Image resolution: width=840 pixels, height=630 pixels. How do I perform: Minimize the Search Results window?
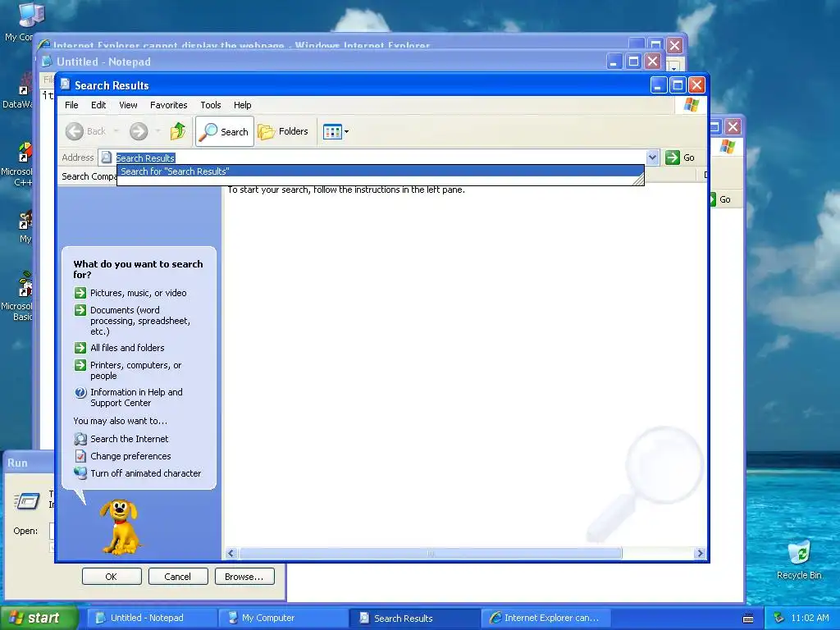(659, 84)
